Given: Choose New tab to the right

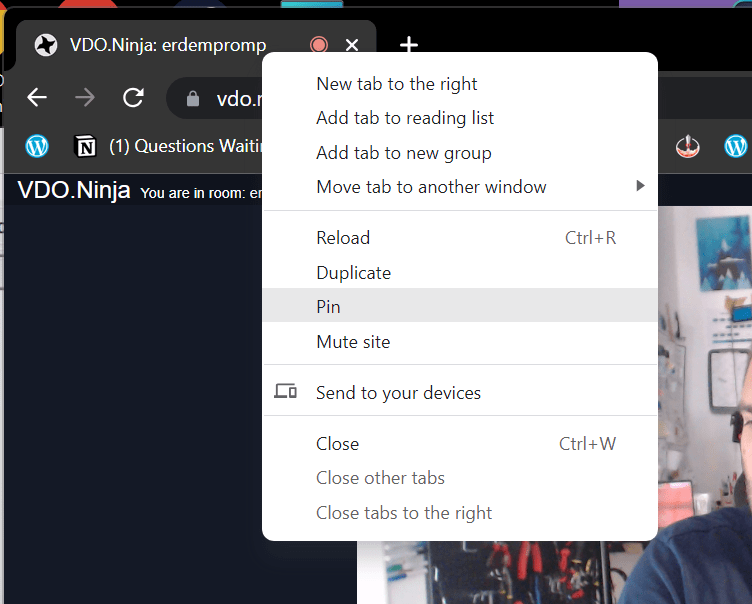Looking at the screenshot, I should pyautogui.click(x=460, y=84).
